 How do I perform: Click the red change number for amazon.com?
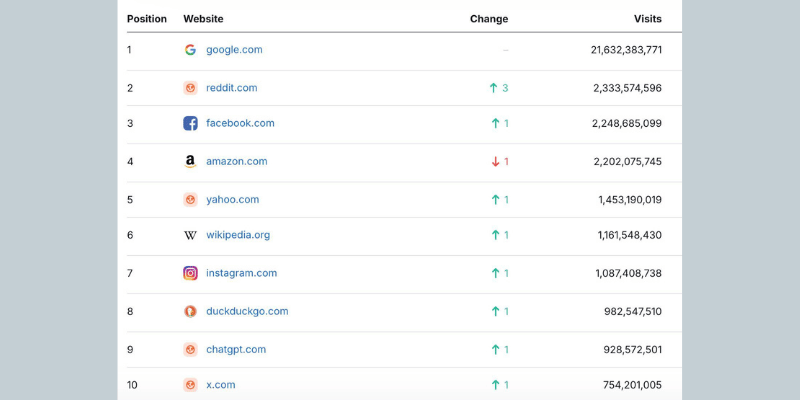[x=506, y=162]
